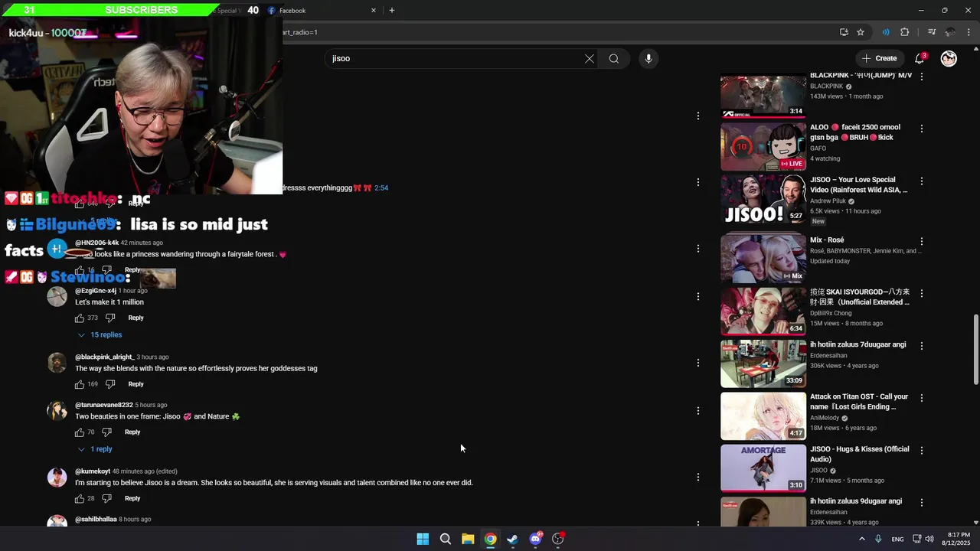Start voice search with the microphone icon

coord(648,58)
